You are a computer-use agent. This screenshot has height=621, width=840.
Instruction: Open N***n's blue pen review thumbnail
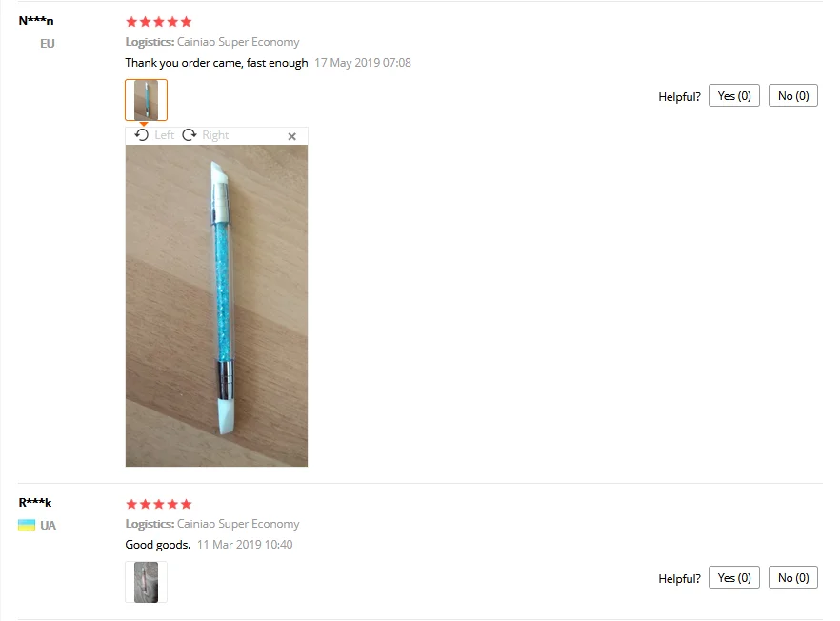point(147,100)
